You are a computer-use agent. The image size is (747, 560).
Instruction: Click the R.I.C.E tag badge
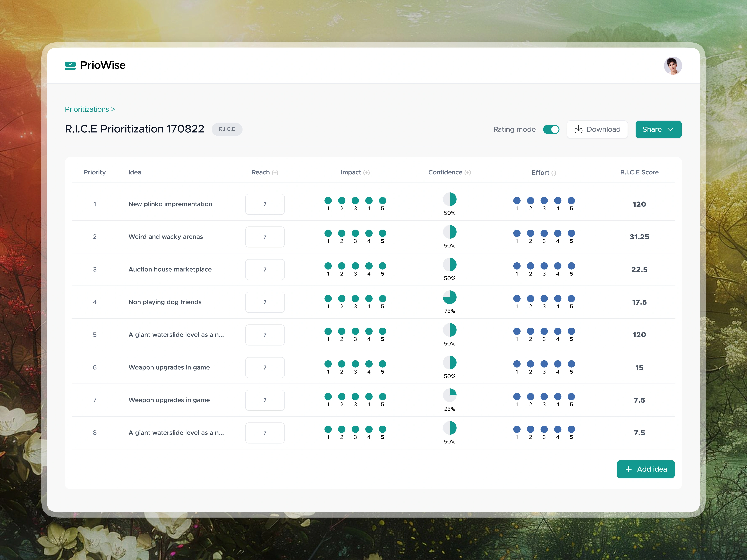pos(227,129)
